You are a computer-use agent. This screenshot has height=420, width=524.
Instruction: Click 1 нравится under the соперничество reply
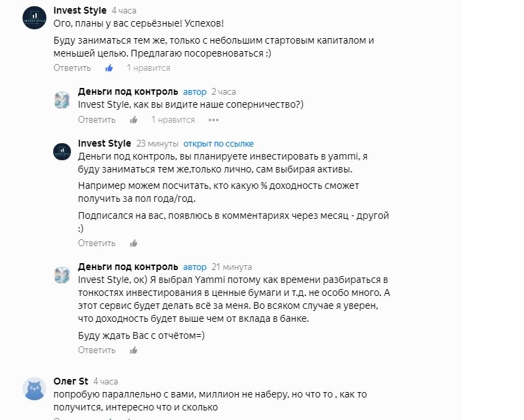click(173, 119)
